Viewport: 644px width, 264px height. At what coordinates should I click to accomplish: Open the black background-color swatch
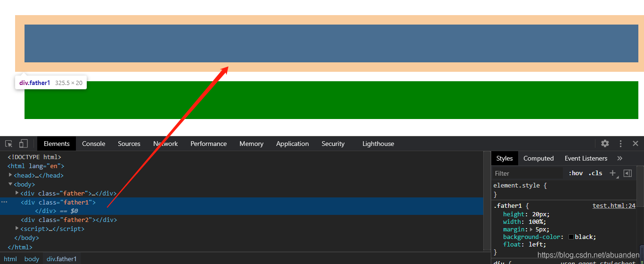point(571,237)
